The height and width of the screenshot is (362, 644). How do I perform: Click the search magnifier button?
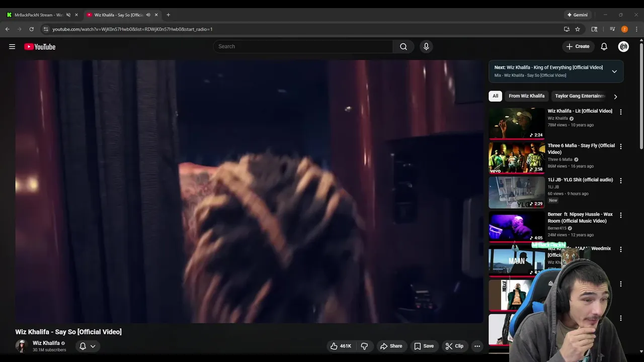(404, 46)
